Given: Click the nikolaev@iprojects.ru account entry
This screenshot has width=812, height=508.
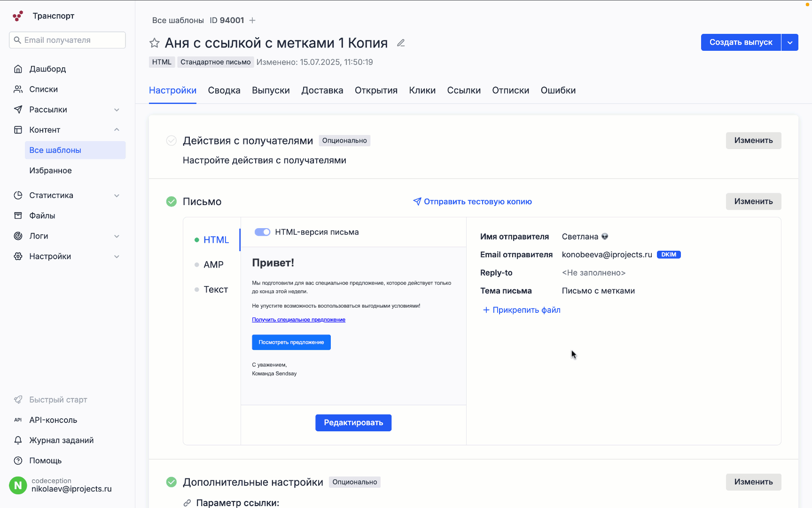Looking at the screenshot, I should click(67, 485).
